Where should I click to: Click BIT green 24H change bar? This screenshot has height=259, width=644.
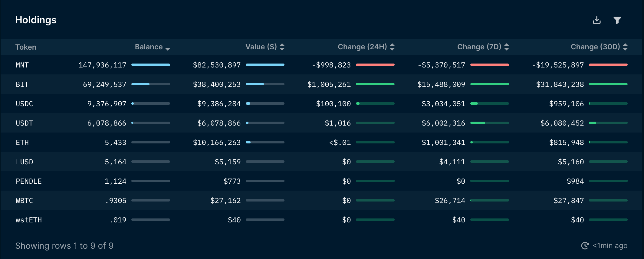click(x=375, y=84)
